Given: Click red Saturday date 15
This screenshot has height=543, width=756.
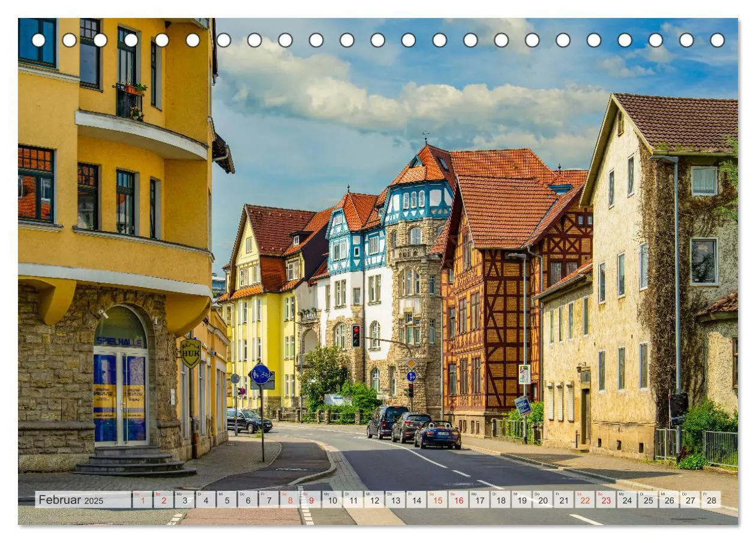Looking at the screenshot, I should pyautogui.click(x=437, y=499).
